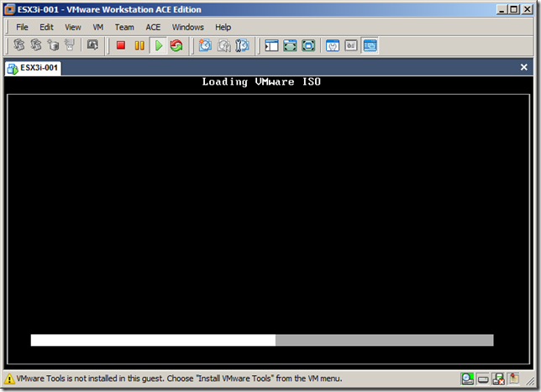
Task: Take a snapshot of the VM
Action: [x=205, y=45]
